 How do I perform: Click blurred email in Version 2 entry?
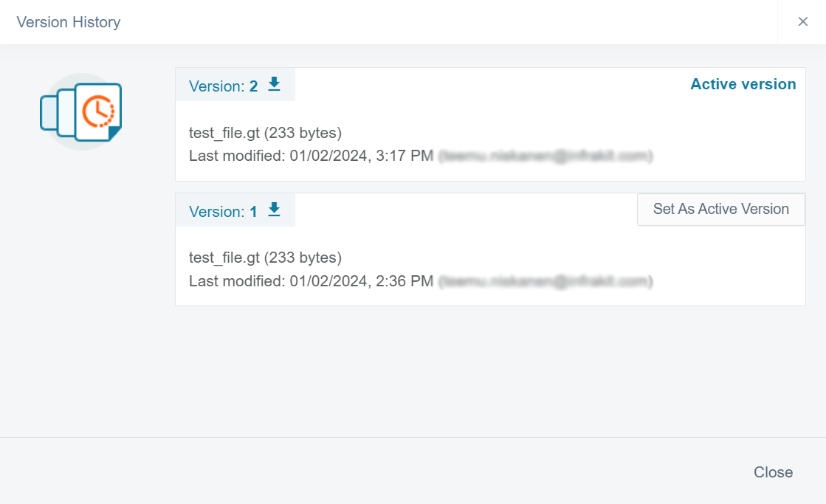point(545,156)
